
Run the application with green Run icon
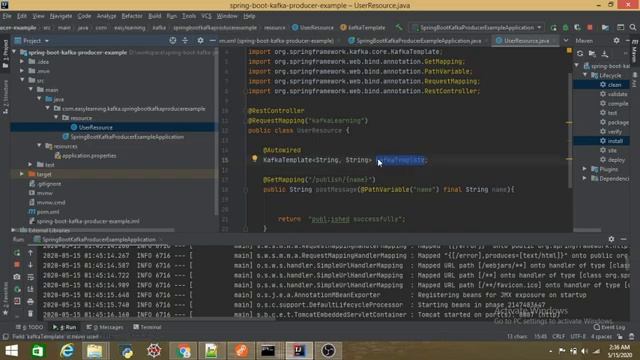tap(553, 27)
